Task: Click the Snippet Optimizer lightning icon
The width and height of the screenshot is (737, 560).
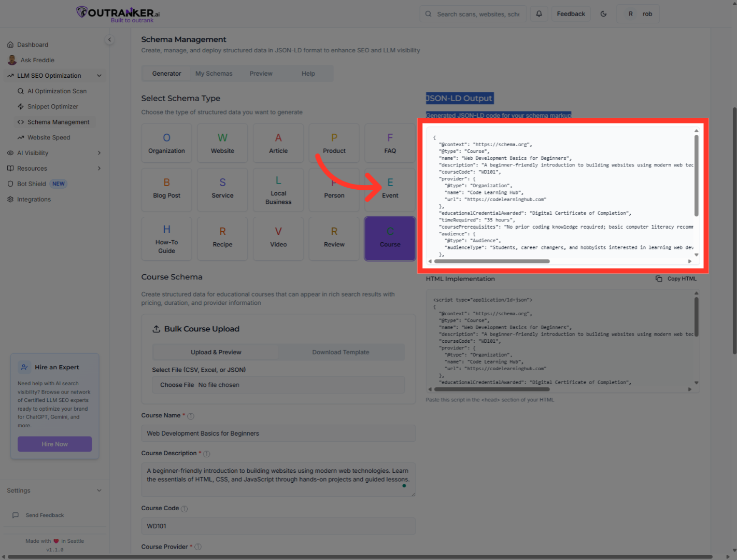Action: click(x=21, y=107)
